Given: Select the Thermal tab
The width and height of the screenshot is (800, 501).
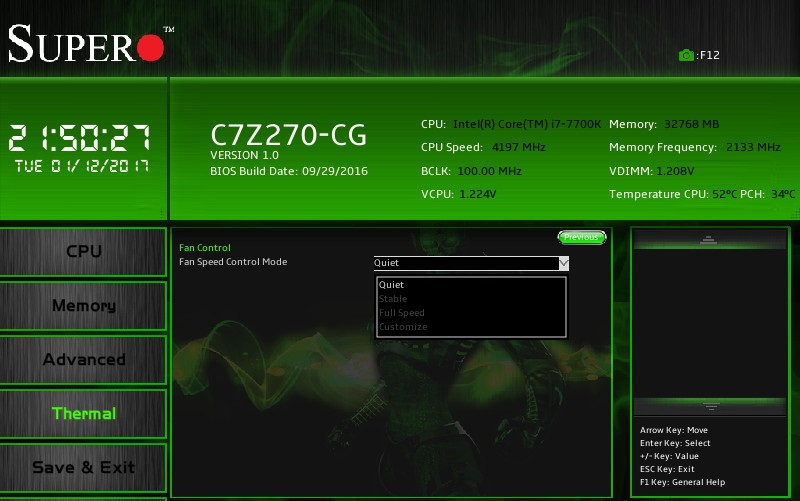Looking at the screenshot, I should coord(83,414).
